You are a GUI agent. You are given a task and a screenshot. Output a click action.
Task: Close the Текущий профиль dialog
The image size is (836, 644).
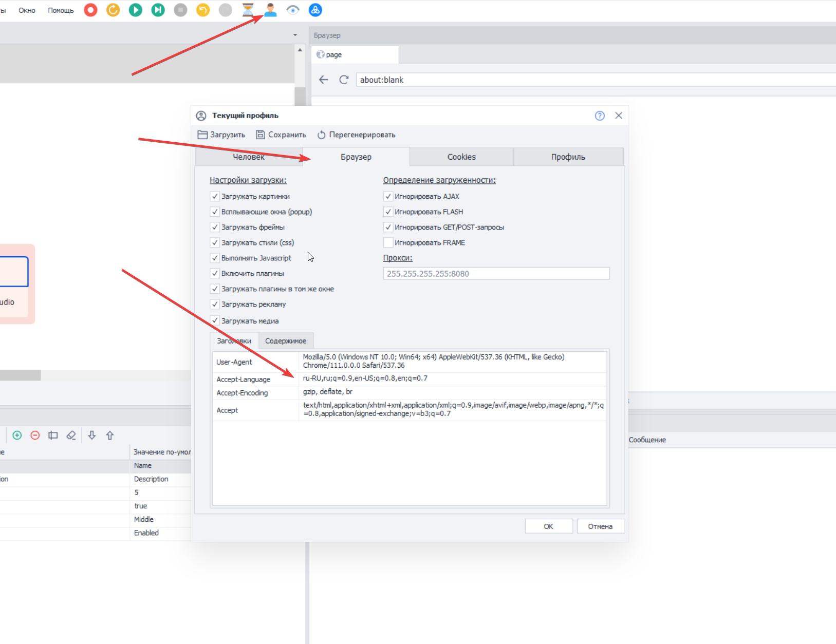(619, 116)
